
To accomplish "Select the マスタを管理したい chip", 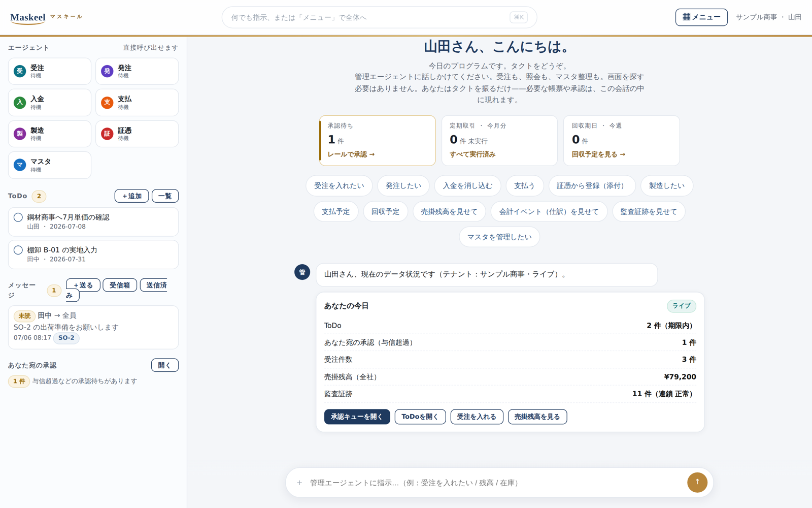I will [x=499, y=237].
